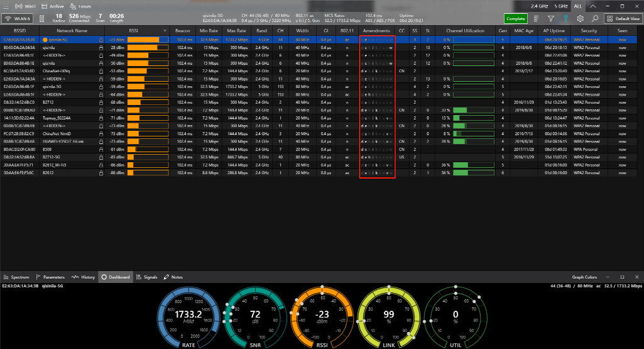The width and height of the screenshot is (644, 349).
Task: Switch to the Signals tab
Action: (x=146, y=277)
